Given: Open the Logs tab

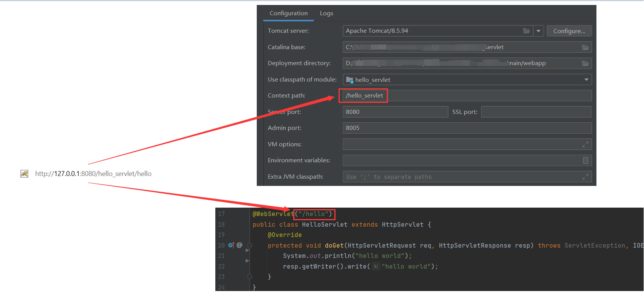Looking at the screenshot, I should click(326, 13).
